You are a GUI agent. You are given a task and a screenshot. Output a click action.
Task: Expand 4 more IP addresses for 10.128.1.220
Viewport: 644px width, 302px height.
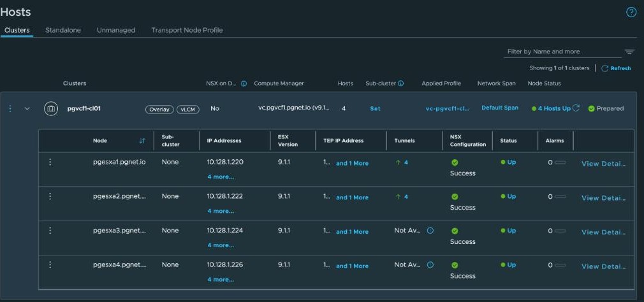click(221, 177)
